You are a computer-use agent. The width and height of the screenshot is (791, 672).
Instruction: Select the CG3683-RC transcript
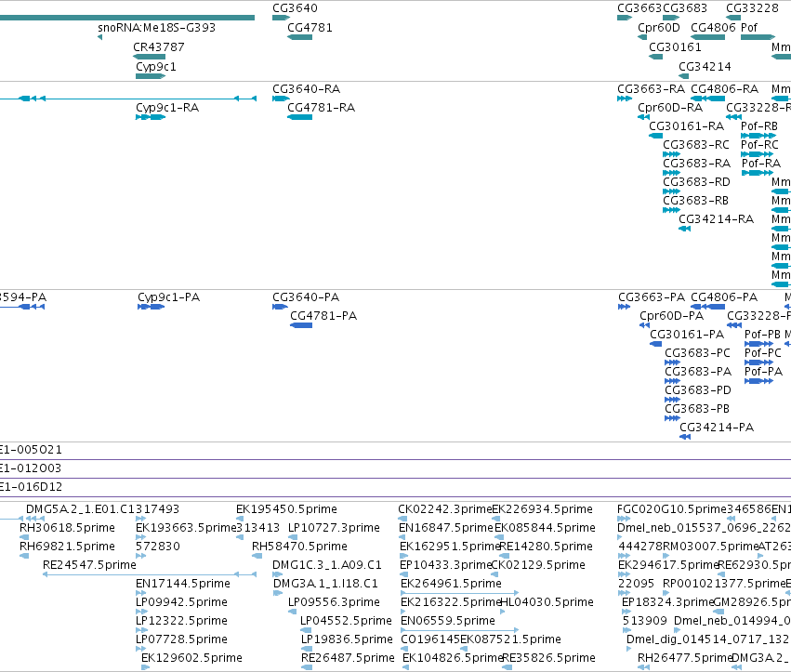(x=671, y=154)
